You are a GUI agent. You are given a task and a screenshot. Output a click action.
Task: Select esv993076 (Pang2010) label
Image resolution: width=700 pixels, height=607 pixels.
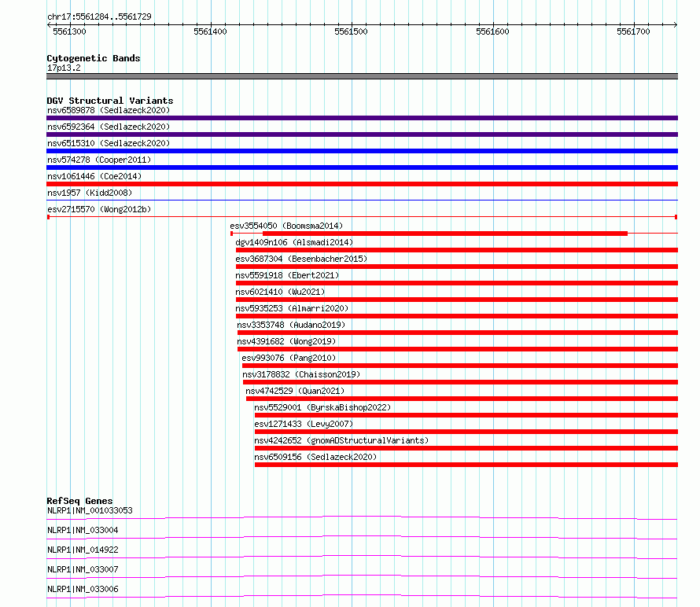[289, 358]
